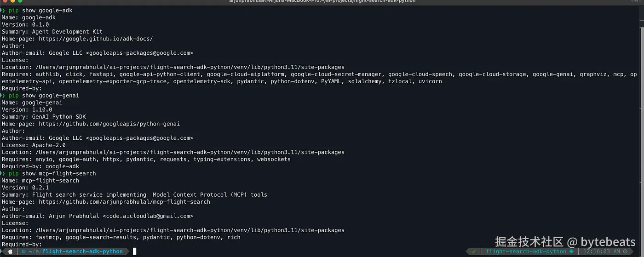The height and width of the screenshot is (257, 644).
Task: Open the arjunprabhulal mcp-flight-search GitHub link
Action: (124, 201)
